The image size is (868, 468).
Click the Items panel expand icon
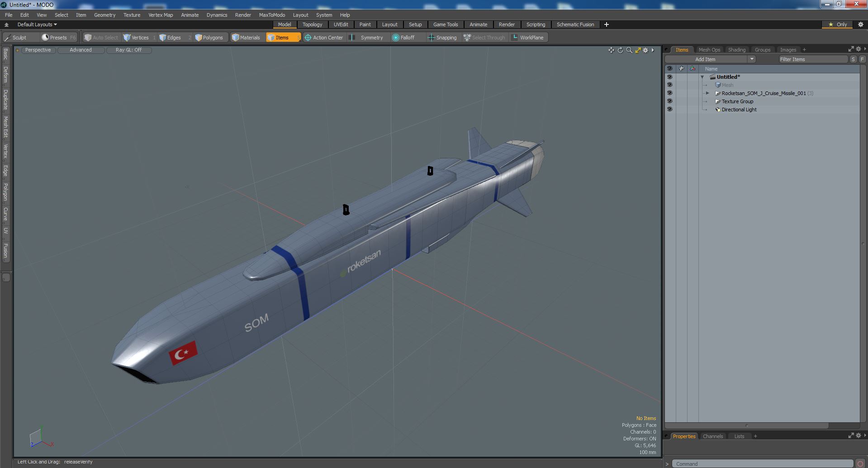(851, 49)
